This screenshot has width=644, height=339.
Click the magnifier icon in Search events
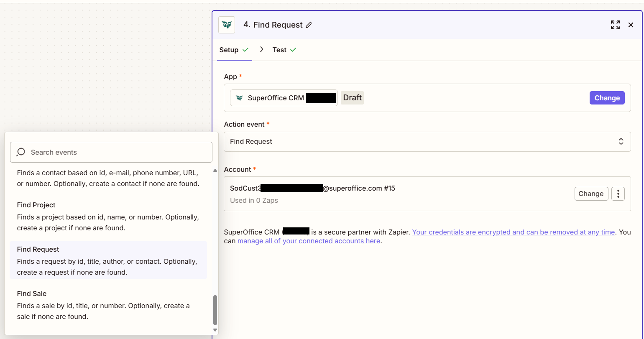click(20, 152)
